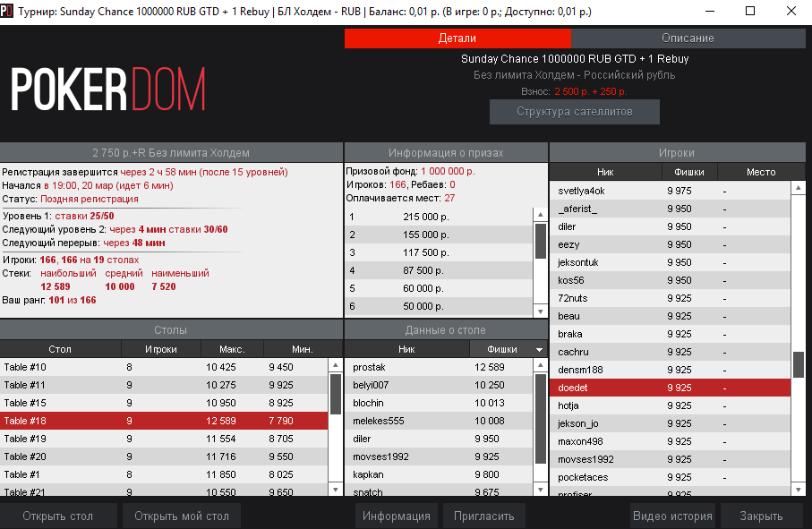812x529 pixels.
Task: Click scroll up arrow in players list
Action: [798, 188]
